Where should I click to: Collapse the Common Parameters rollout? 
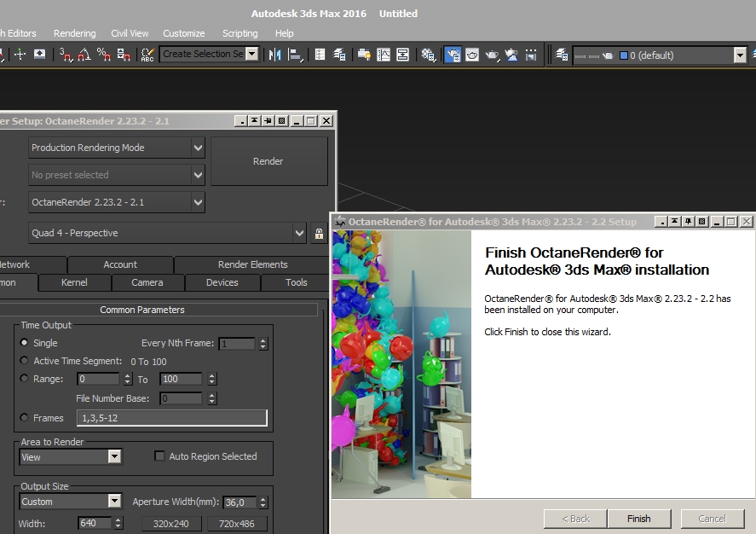(x=142, y=310)
